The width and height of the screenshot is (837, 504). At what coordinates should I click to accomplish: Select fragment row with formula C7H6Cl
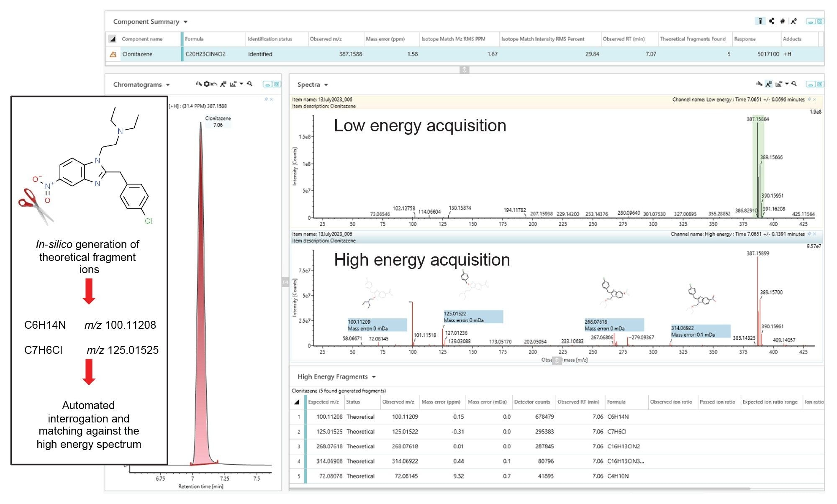(x=616, y=432)
